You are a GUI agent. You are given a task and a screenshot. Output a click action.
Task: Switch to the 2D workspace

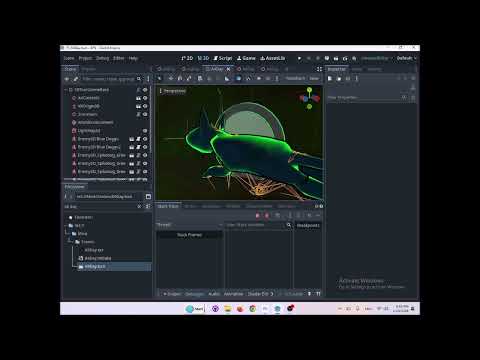[187, 58]
